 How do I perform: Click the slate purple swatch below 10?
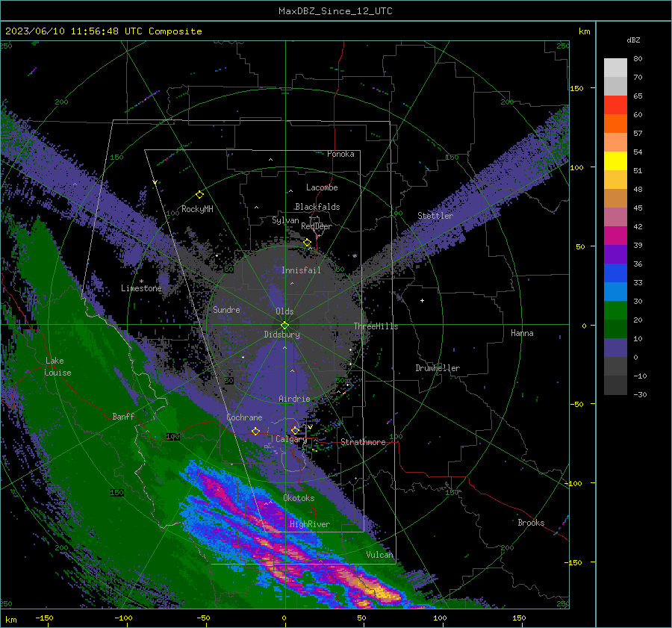tap(615, 347)
